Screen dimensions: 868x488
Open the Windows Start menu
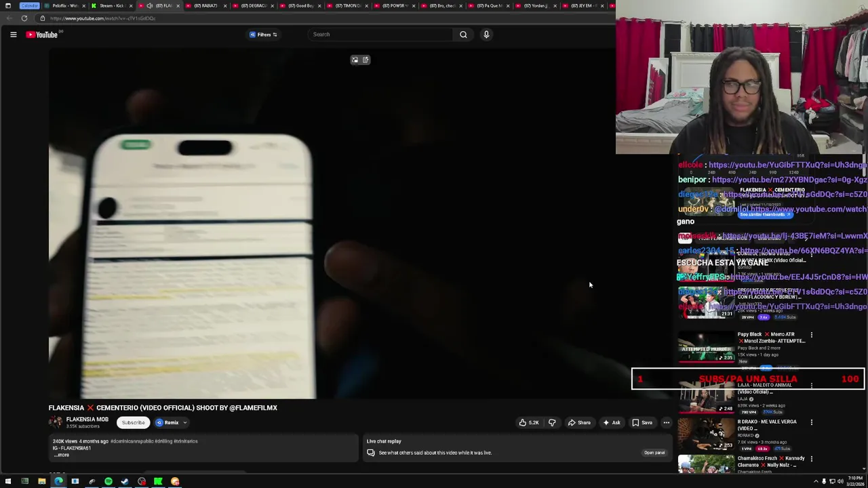(x=8, y=481)
